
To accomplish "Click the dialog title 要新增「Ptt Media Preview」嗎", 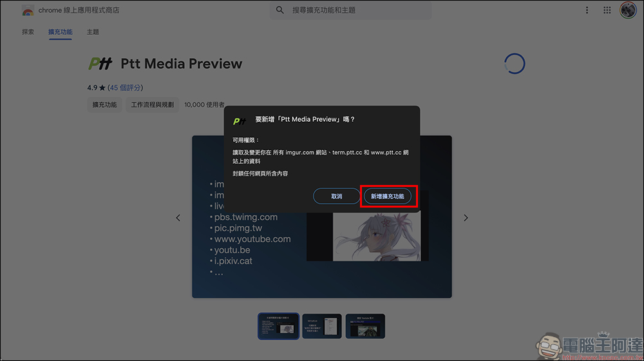I will tap(305, 119).
